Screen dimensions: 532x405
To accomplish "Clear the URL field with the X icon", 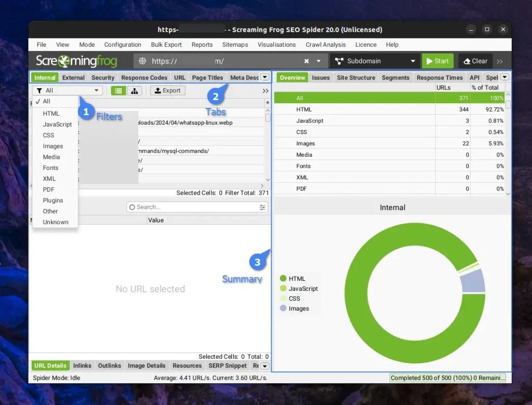I will 307,61.
